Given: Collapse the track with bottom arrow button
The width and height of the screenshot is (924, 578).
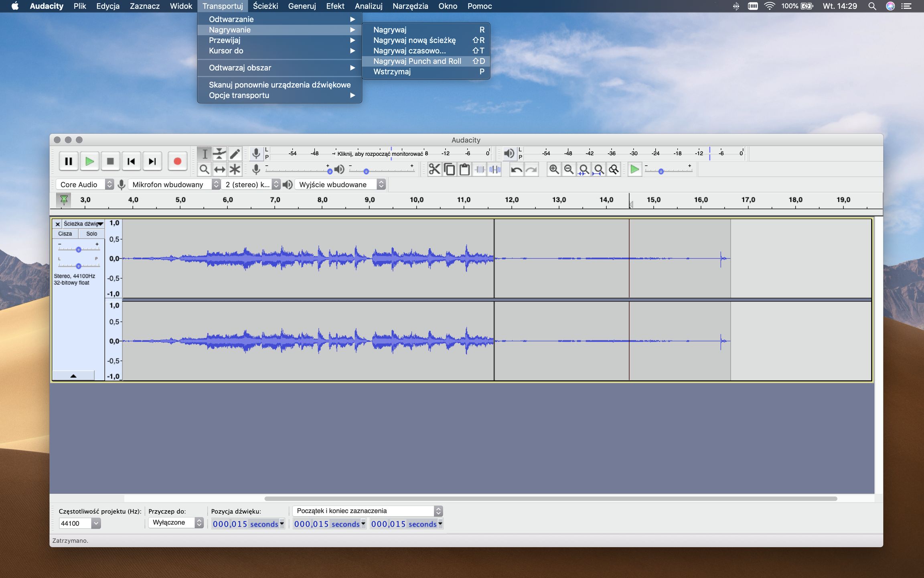Looking at the screenshot, I should [73, 376].
